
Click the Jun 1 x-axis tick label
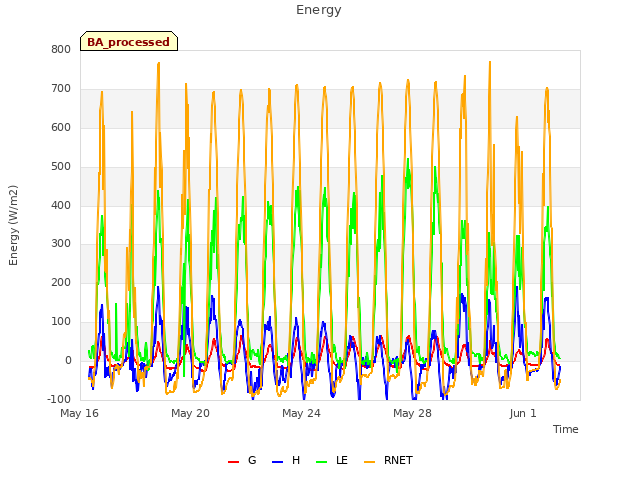[x=523, y=413]
